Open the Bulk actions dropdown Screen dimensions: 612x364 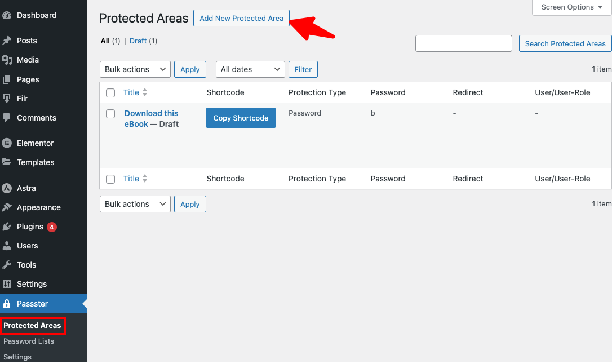135,69
